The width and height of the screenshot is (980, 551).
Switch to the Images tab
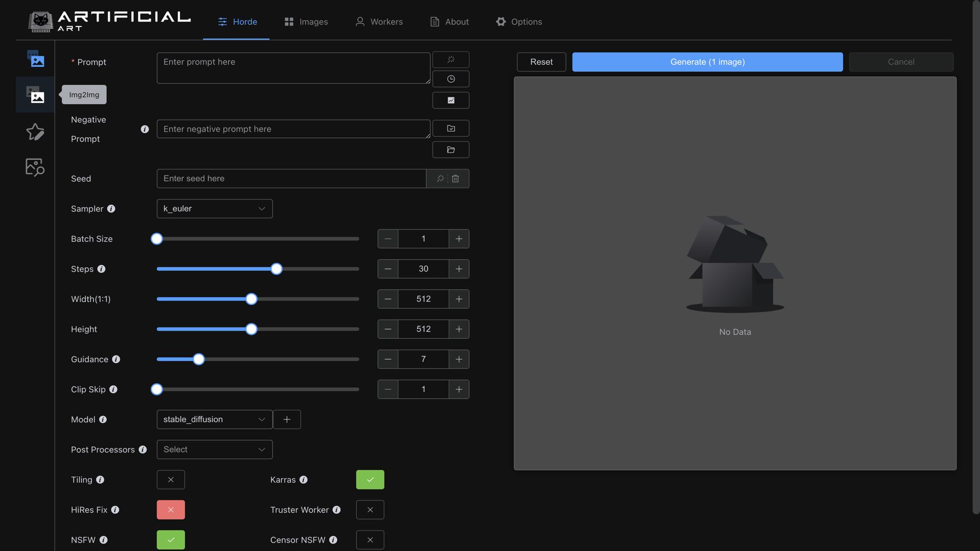click(306, 21)
